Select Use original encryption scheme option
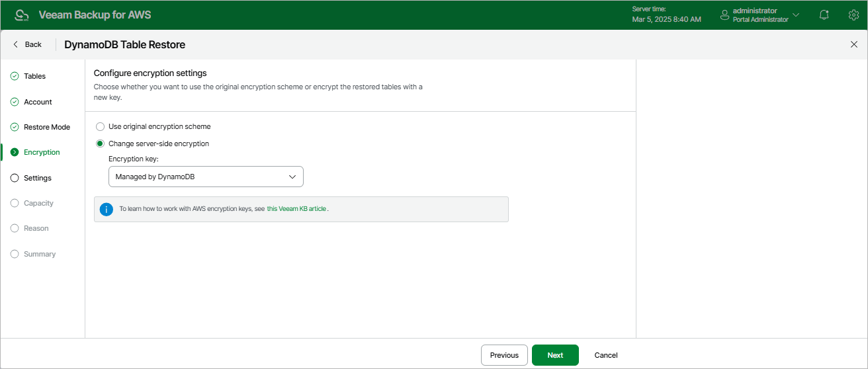The height and width of the screenshot is (369, 868). (x=101, y=126)
